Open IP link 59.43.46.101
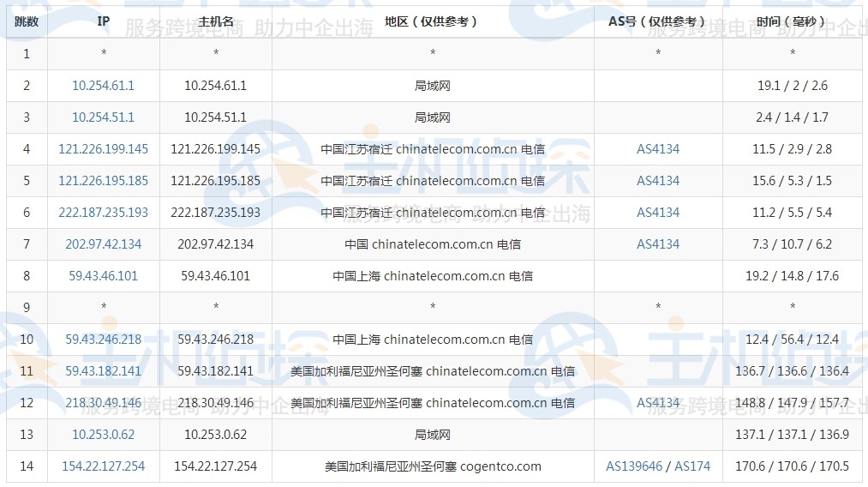 [104, 276]
